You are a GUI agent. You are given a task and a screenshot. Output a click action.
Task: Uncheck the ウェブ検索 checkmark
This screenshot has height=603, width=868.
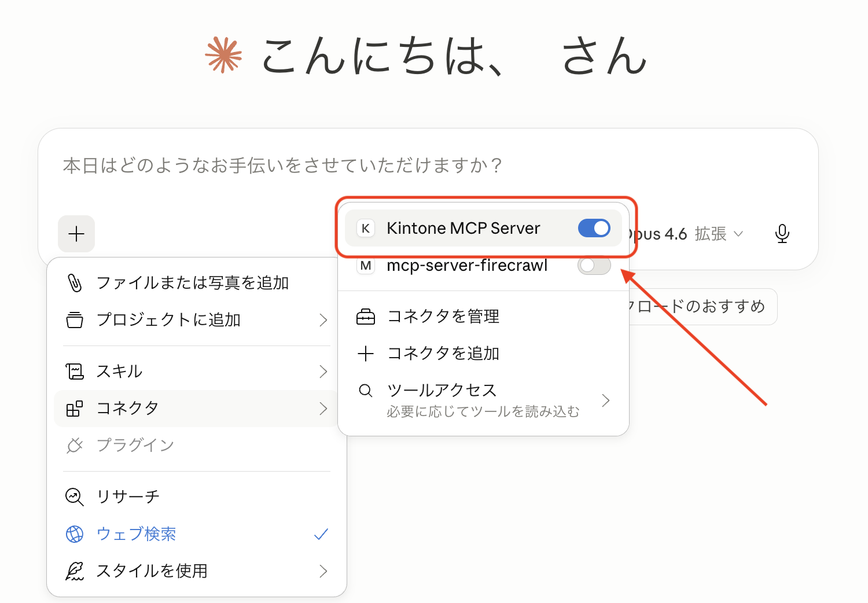321,534
